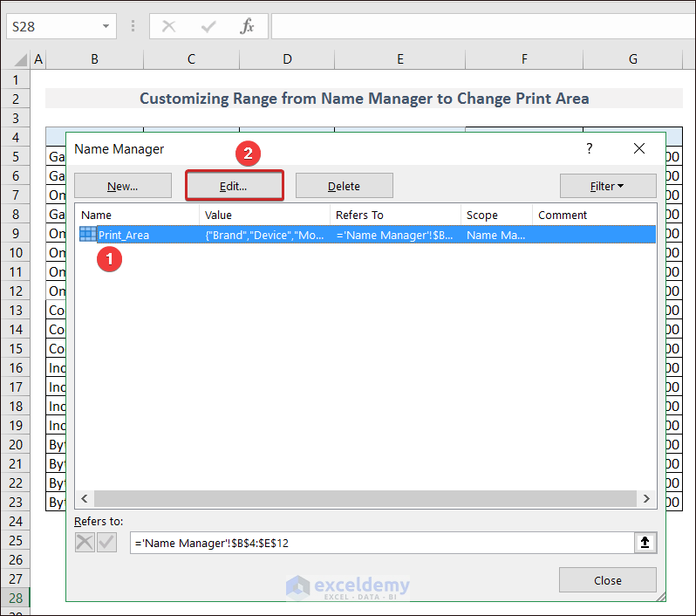Click the Print_Area table icon in list
Image resolution: width=696 pixels, height=616 pixels.
[x=88, y=235]
